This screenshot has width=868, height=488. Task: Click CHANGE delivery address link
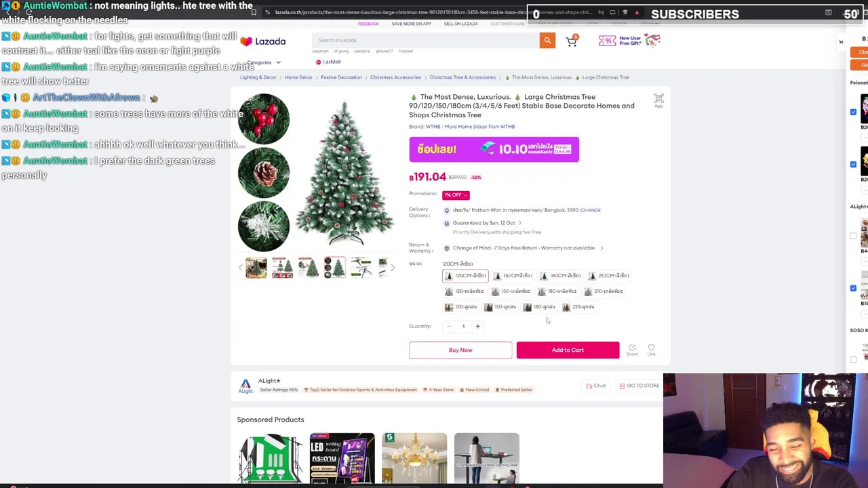(591, 210)
